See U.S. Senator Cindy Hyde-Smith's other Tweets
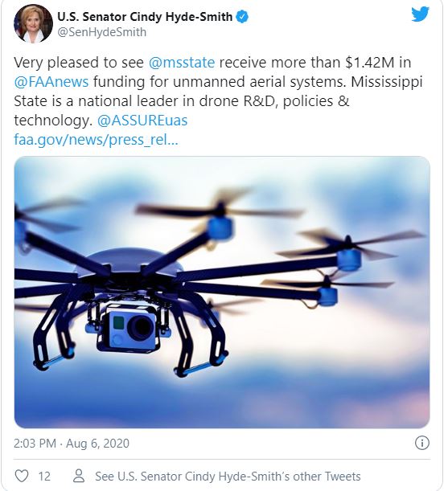Screen dimensions: 448x491 pyautogui.click(x=228, y=477)
